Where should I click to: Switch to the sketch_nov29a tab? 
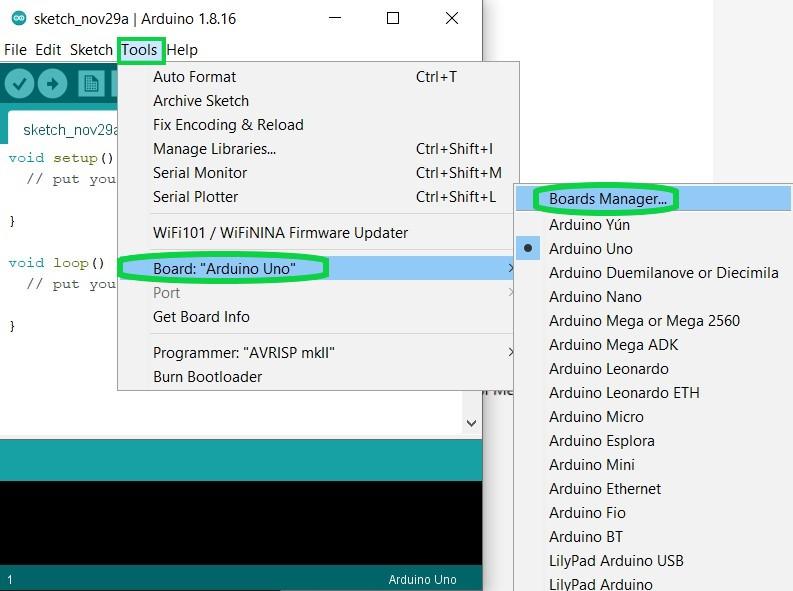(70, 129)
